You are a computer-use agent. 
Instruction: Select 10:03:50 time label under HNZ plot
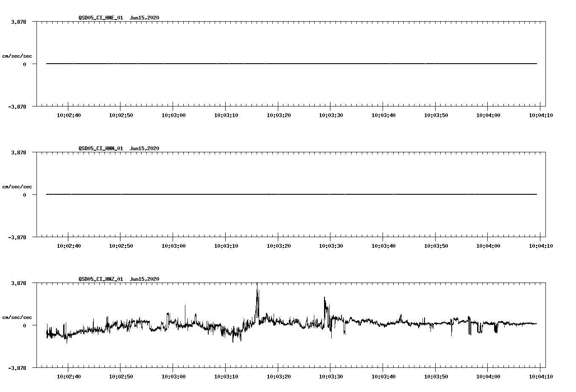point(436,376)
